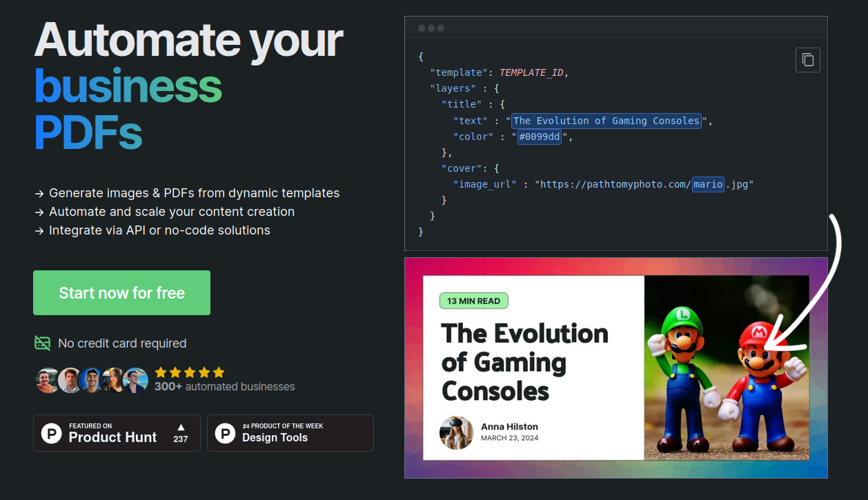The image size is (868, 500).
Task: Click the TEMPLATE_ID placeholder in the code
Action: click(531, 72)
